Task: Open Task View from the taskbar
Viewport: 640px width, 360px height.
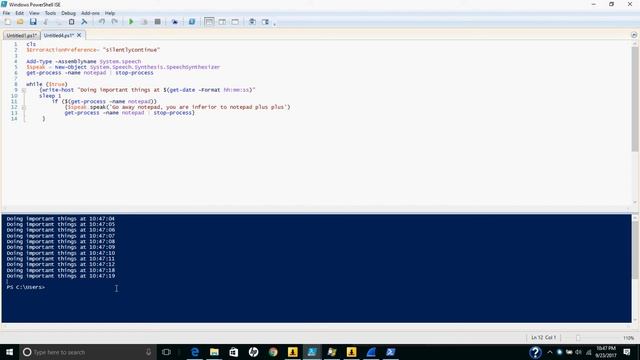Action: point(166,352)
